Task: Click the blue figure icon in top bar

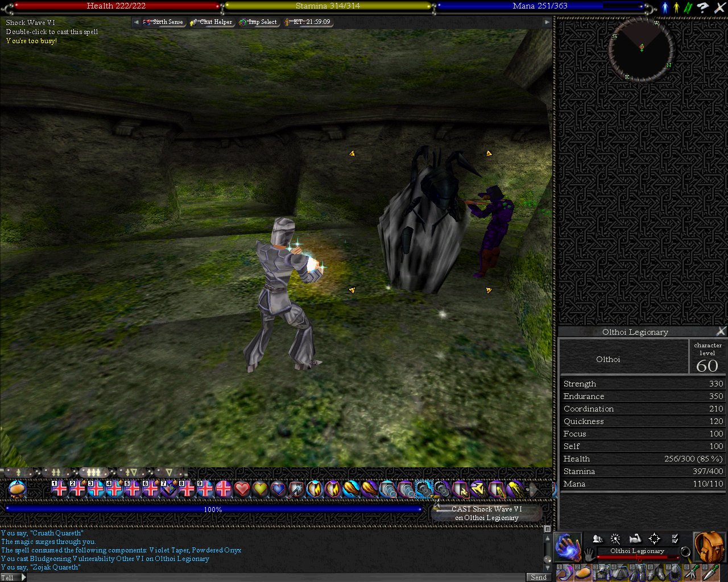Action: coord(665,7)
